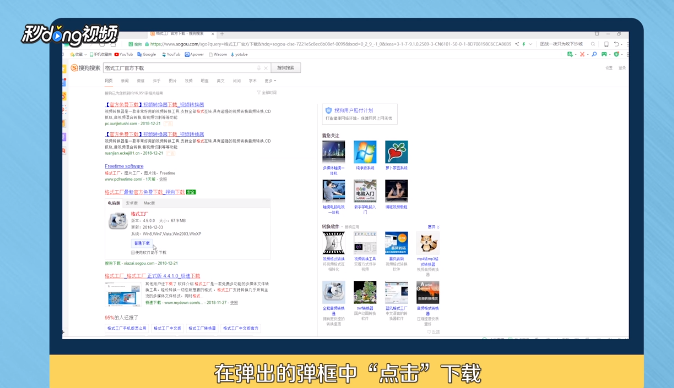The width and height of the screenshot is (674, 388).
Task: Select the Mac version tab in download card
Action: [x=149, y=203]
